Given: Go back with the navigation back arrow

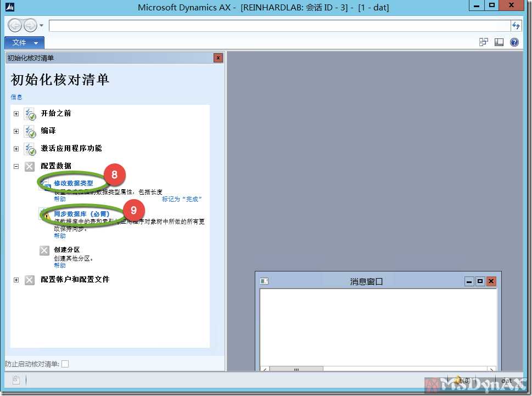Looking at the screenshot, I should (15, 25).
